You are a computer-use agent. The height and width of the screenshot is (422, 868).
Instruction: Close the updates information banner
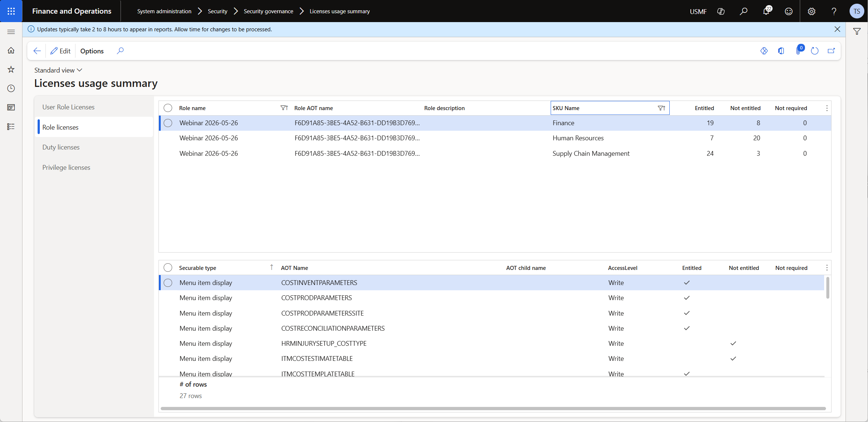[837, 29]
